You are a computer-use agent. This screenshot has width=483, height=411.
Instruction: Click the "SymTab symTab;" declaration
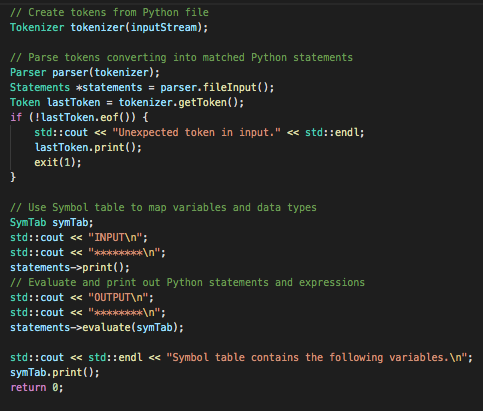[52, 222]
